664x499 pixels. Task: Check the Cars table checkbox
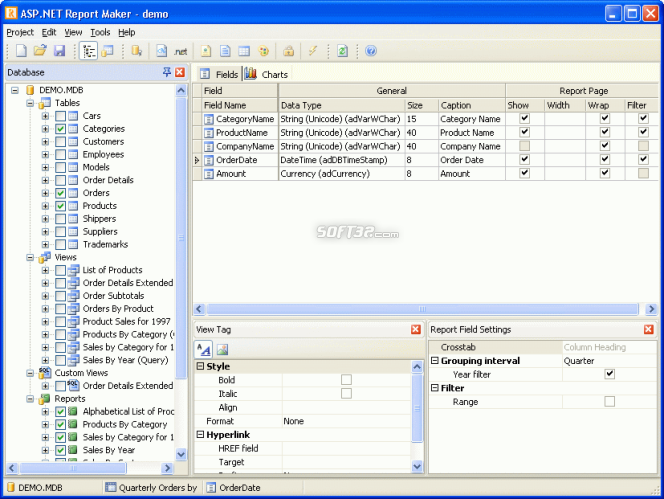(61, 116)
